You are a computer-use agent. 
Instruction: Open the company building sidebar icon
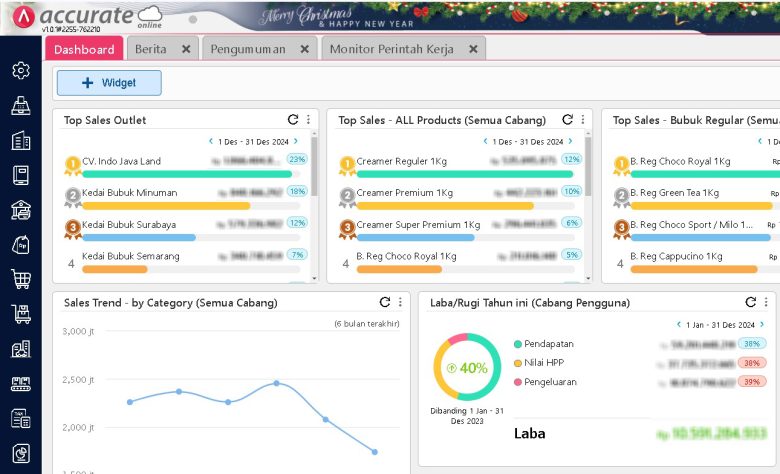click(x=20, y=141)
